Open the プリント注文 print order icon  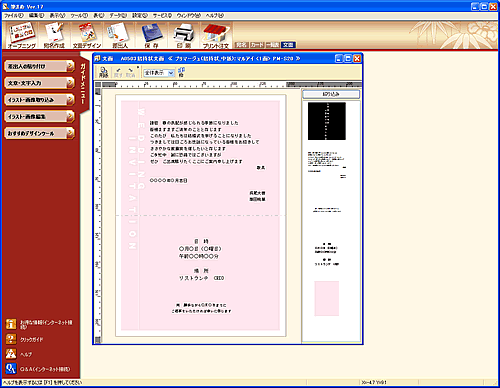point(216,35)
